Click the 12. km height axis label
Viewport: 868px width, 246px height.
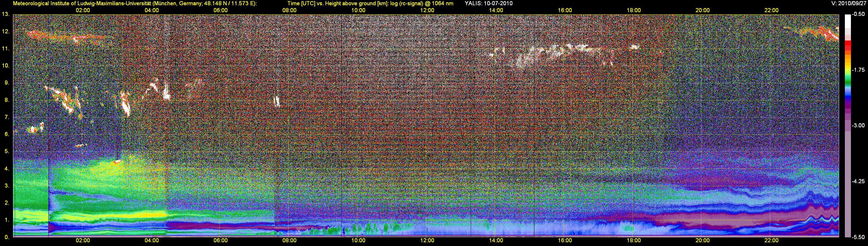click(x=5, y=31)
